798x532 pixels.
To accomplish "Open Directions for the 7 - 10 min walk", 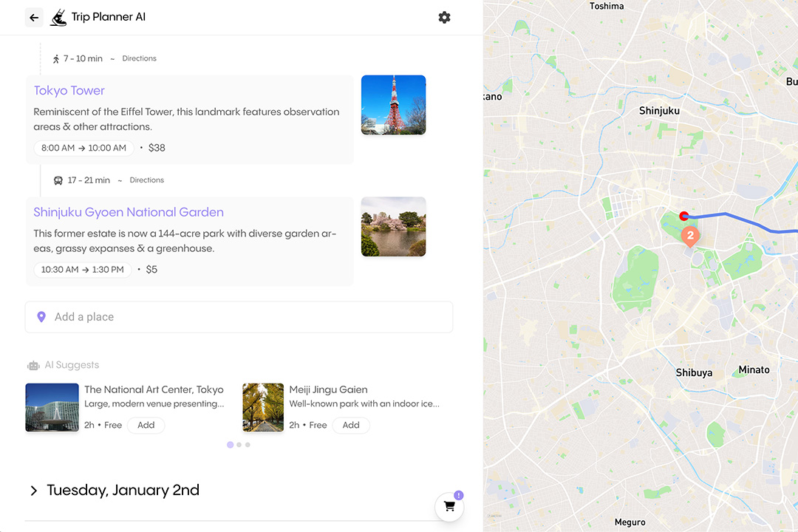I will (139, 58).
